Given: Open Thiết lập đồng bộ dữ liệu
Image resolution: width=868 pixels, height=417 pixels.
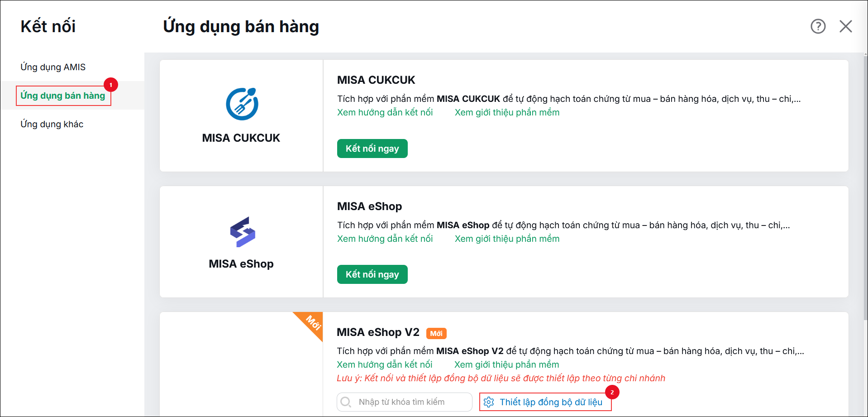Looking at the screenshot, I should (545, 402).
